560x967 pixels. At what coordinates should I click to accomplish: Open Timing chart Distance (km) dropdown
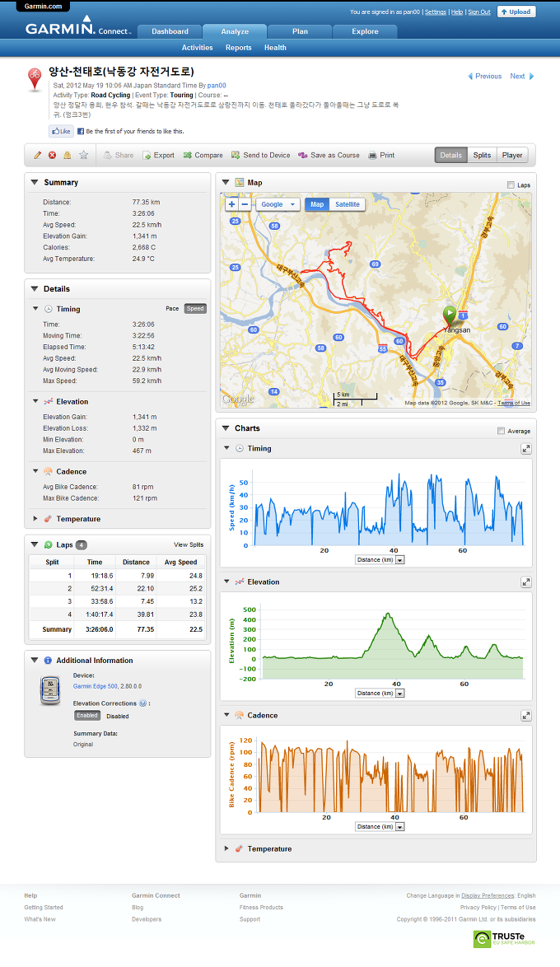click(x=380, y=560)
